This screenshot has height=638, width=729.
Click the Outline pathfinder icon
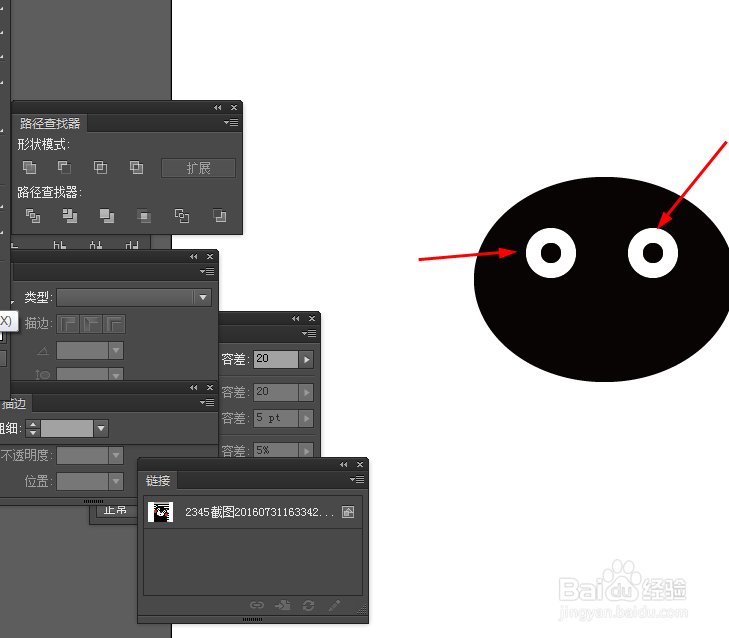click(182, 216)
